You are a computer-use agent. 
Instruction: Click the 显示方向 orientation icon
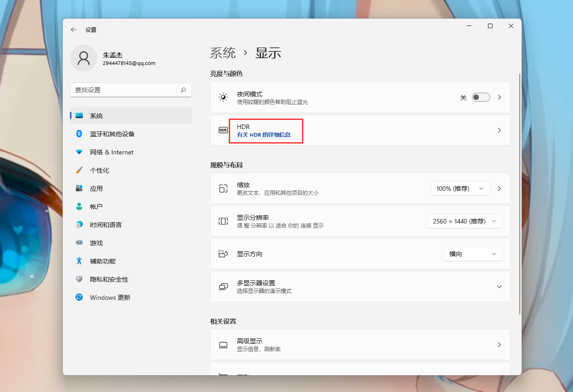pyautogui.click(x=223, y=254)
